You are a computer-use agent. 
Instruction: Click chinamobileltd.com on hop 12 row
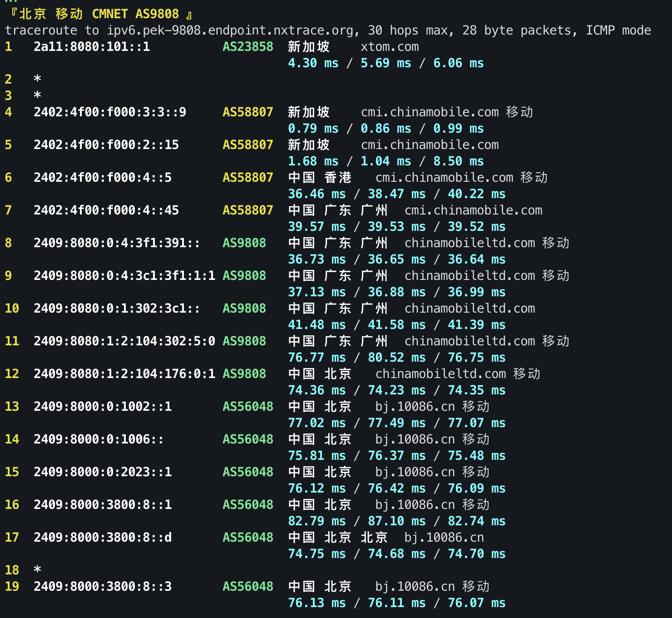[x=440, y=374]
